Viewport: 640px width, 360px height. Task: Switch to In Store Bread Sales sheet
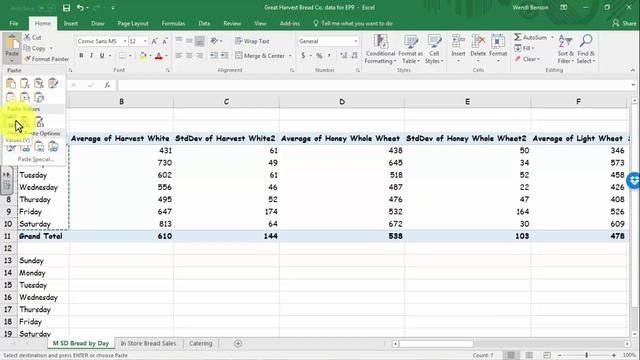pos(148,344)
